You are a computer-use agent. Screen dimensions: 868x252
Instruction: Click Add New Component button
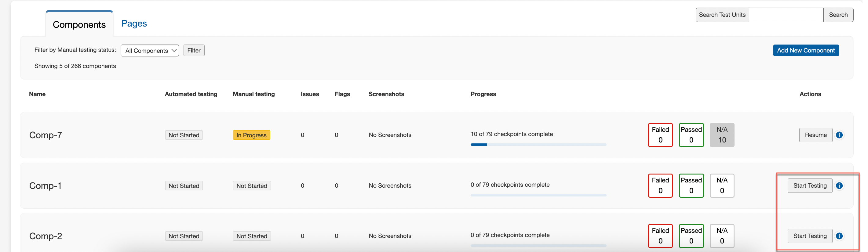pos(806,50)
